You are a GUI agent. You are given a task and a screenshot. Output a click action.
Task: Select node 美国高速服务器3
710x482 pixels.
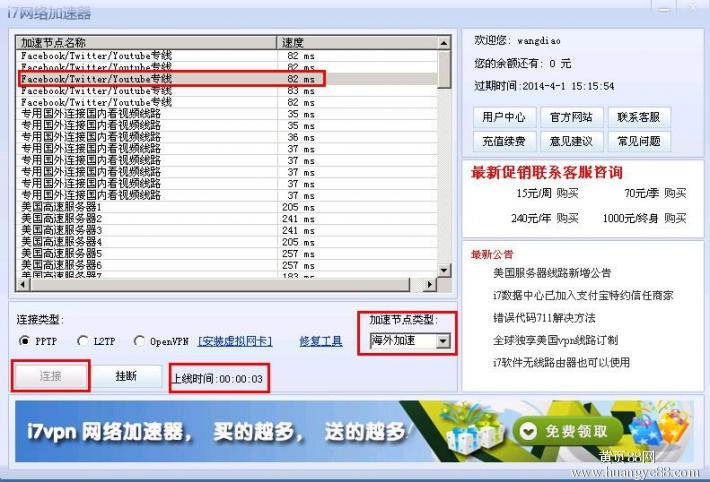click(227, 231)
